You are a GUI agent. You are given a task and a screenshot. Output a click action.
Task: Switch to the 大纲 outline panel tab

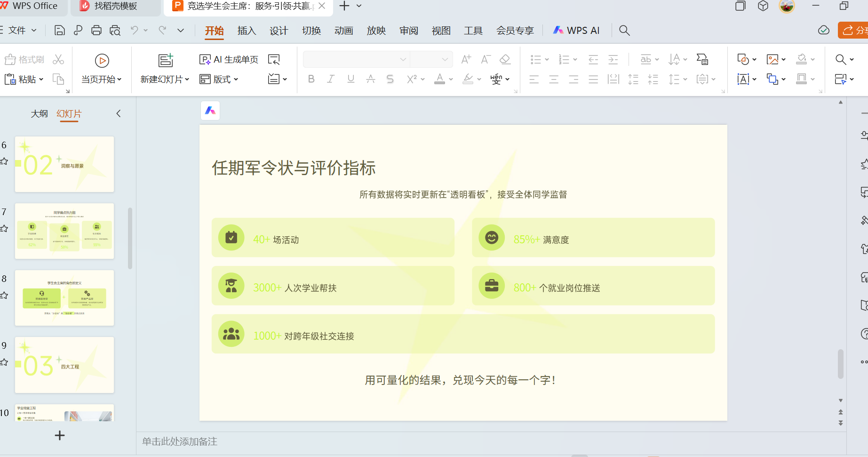[40, 113]
